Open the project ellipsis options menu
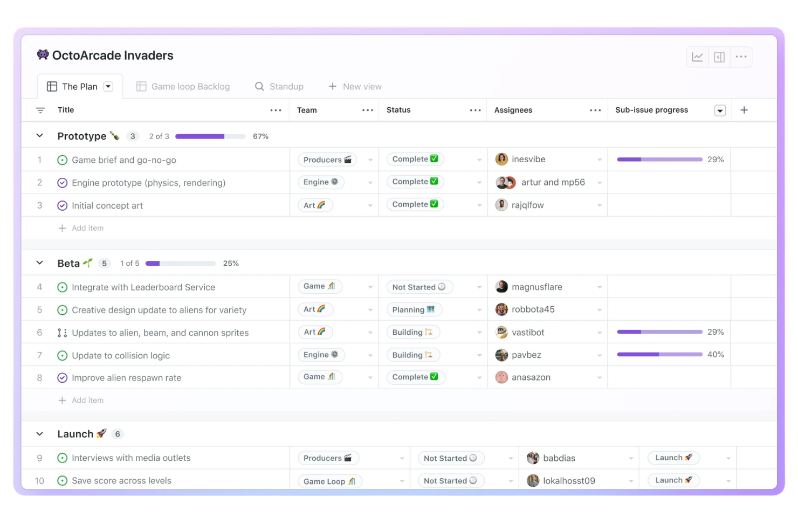Viewport: 798px width, 532px height. click(x=741, y=57)
